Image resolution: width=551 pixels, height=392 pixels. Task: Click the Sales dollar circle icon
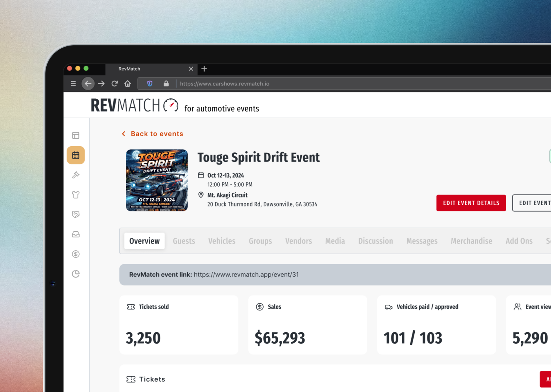pyautogui.click(x=260, y=307)
